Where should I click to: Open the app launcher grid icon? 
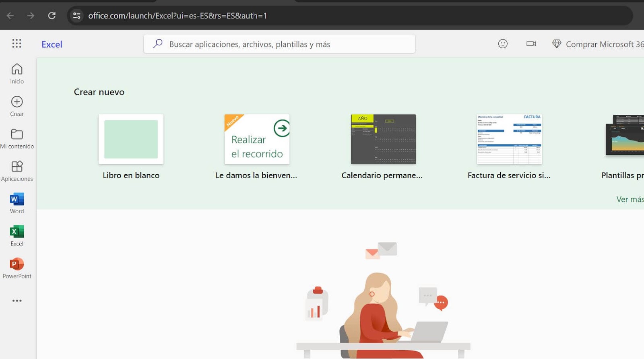17,43
